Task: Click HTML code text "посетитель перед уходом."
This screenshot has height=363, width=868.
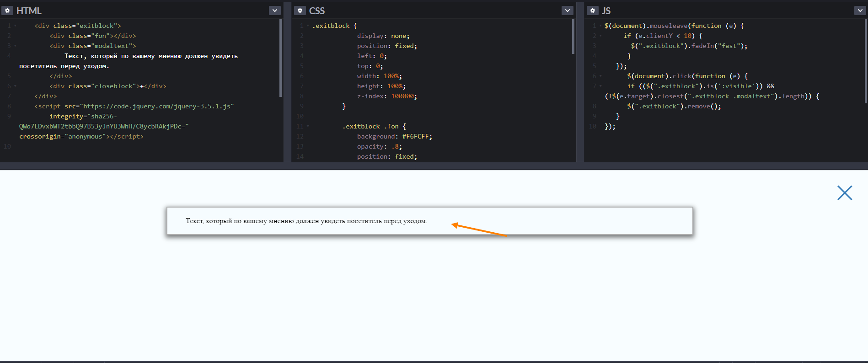Action: pos(64,66)
